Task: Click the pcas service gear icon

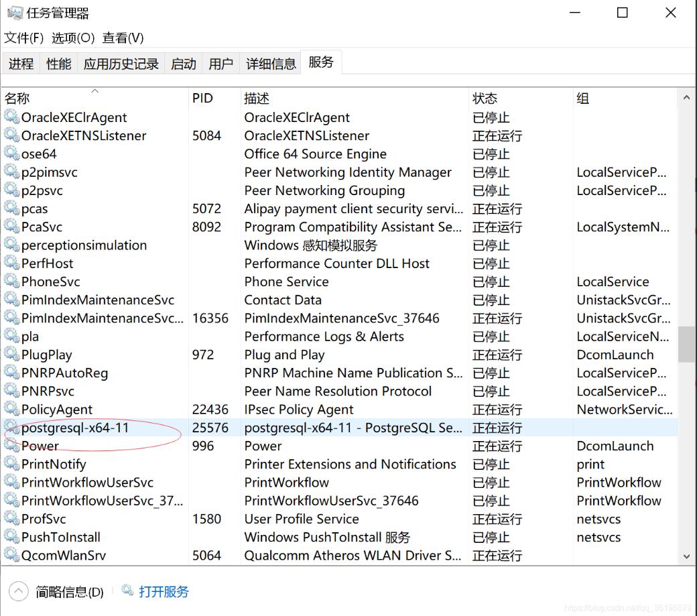Action: click(11, 208)
